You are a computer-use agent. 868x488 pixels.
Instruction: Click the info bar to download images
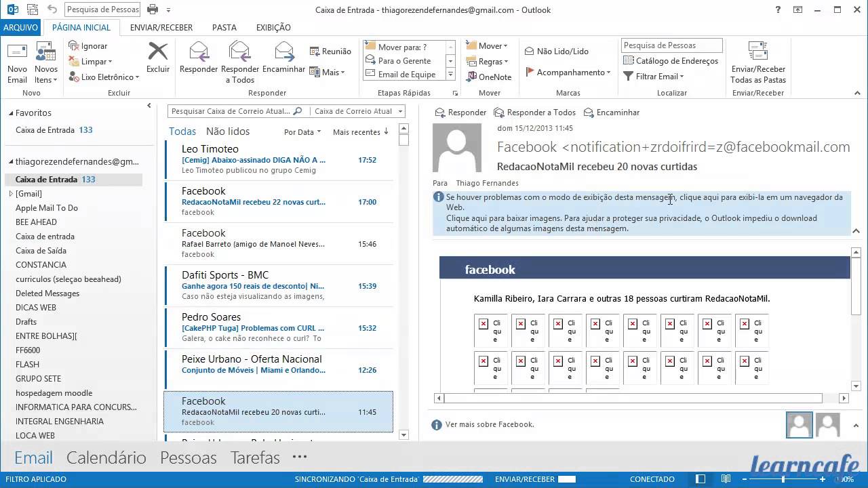641,213
